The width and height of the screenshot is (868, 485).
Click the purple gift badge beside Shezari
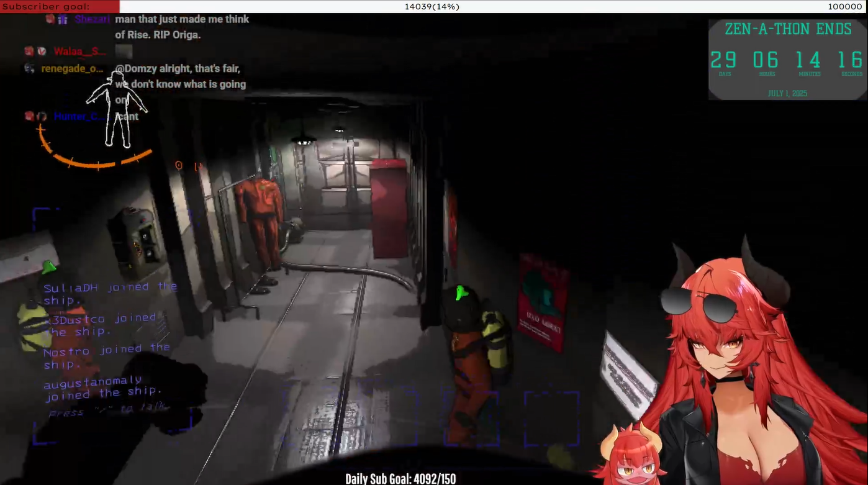63,19
